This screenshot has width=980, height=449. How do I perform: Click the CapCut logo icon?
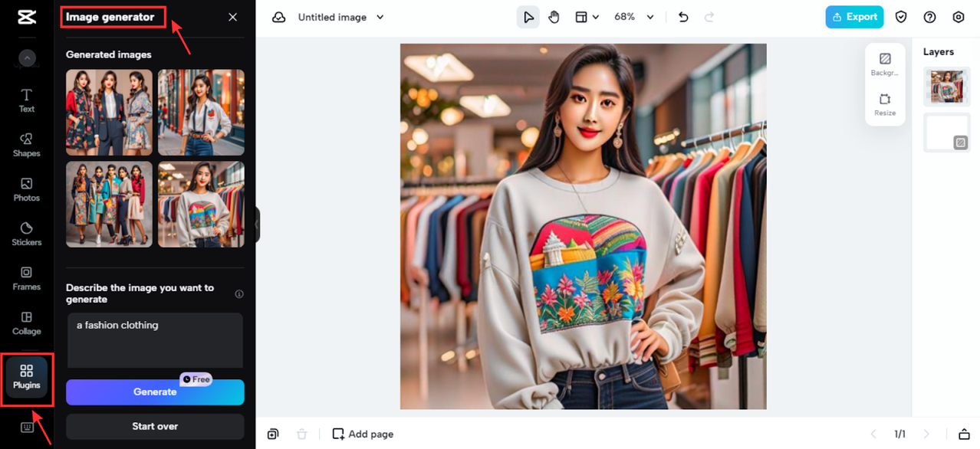click(x=27, y=17)
